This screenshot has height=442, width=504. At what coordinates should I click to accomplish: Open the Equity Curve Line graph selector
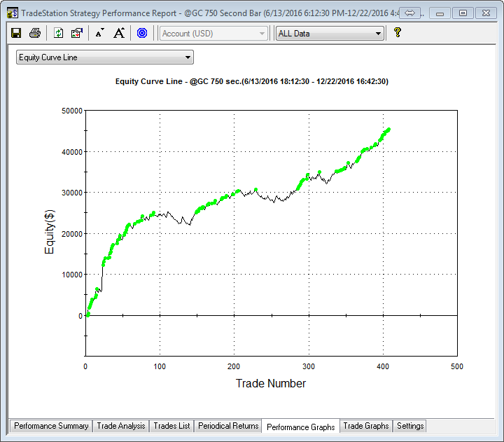tap(105, 57)
